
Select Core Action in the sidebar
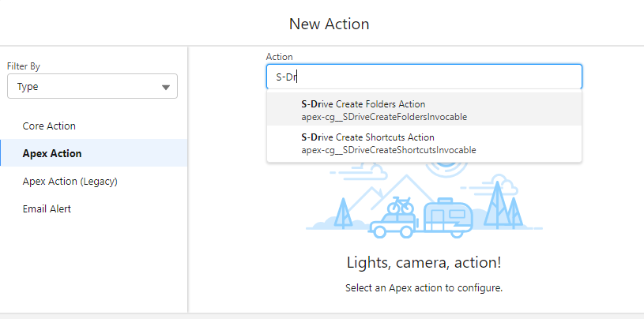[49, 126]
